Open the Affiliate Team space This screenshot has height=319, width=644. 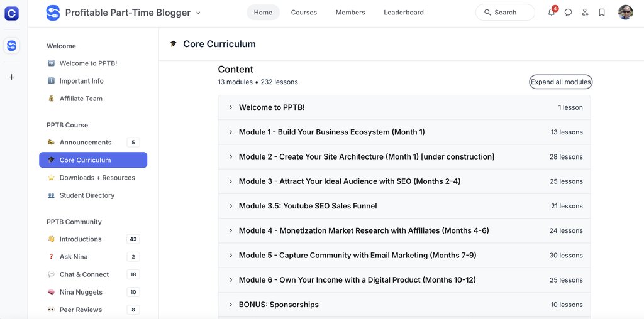(x=93, y=99)
